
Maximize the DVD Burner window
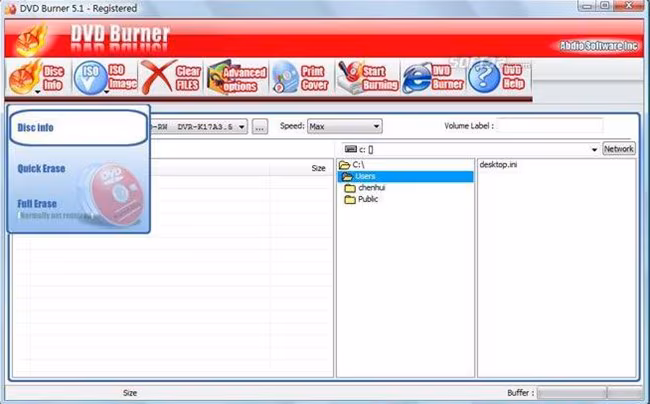tap(605, 6)
